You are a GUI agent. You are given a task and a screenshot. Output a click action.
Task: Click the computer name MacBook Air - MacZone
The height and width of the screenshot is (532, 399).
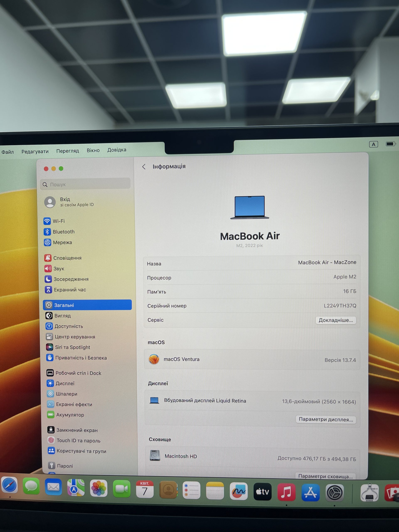[x=327, y=262]
